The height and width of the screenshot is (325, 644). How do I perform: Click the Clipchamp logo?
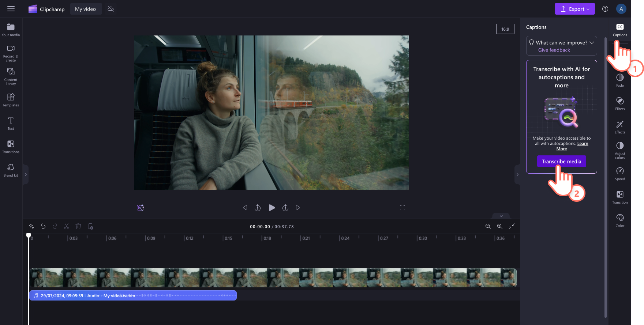pyautogui.click(x=46, y=9)
